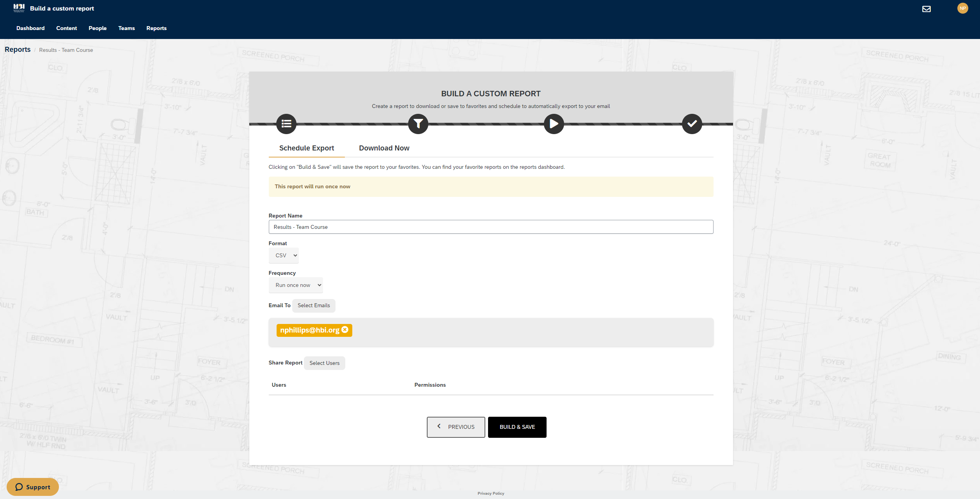Switch to the Download Now tab
Viewport: 980px width, 499px height.
(x=384, y=148)
